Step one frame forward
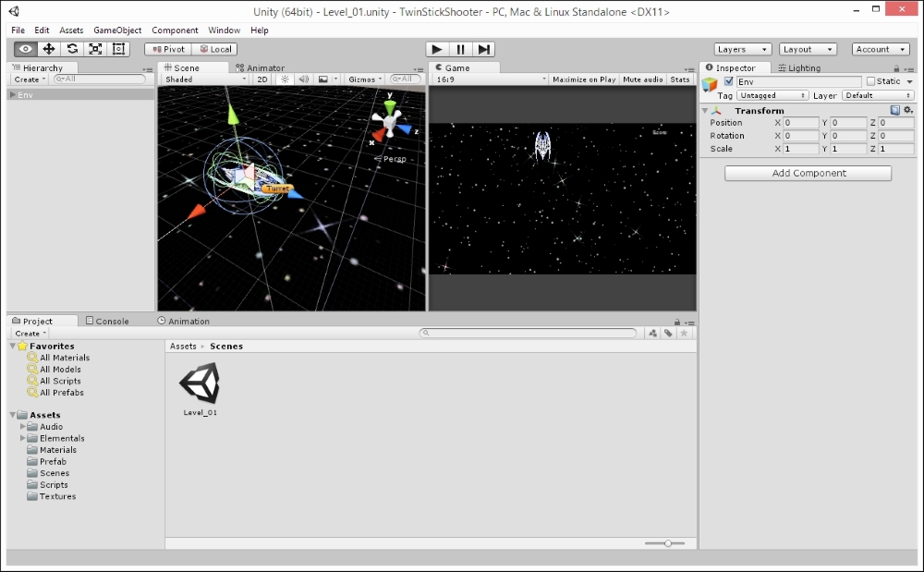 483,50
